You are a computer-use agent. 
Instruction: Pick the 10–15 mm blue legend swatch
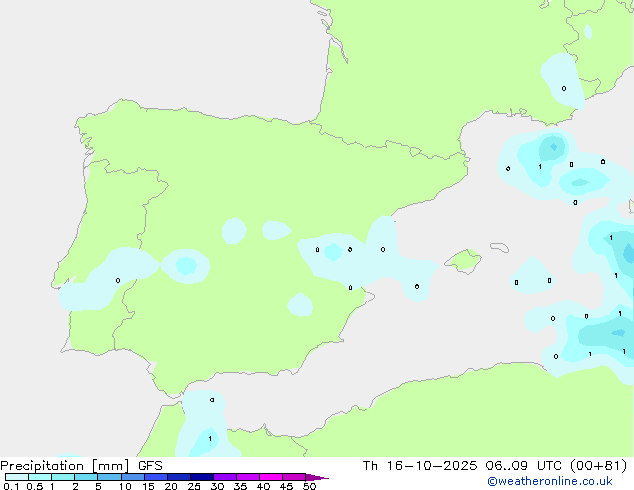tap(133, 477)
